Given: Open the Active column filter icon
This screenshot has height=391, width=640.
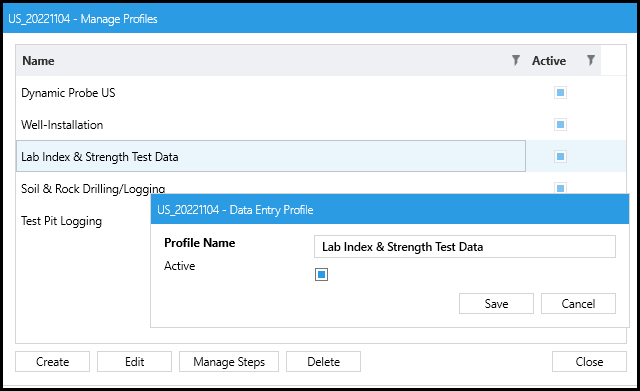Looking at the screenshot, I should [x=590, y=60].
